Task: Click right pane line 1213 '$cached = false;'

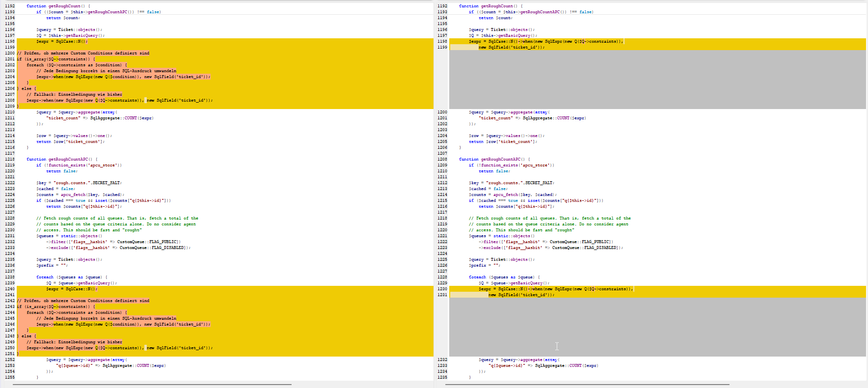Action: pos(488,189)
